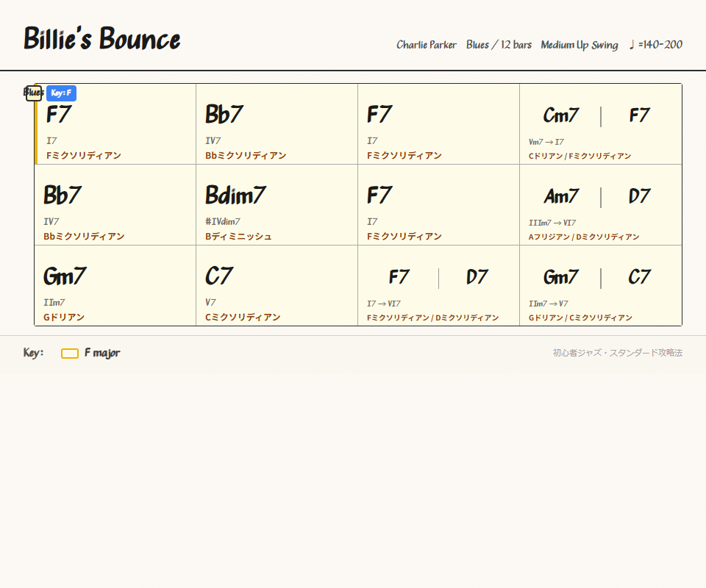The width and height of the screenshot is (706, 588).
Task: Click the #IVdim7 roman numeral label
Action: point(222,221)
